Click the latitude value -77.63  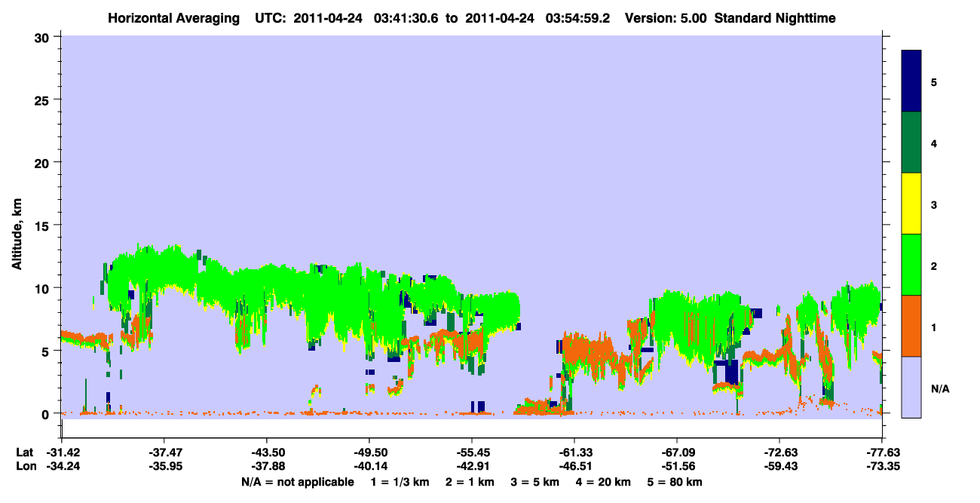882,452
